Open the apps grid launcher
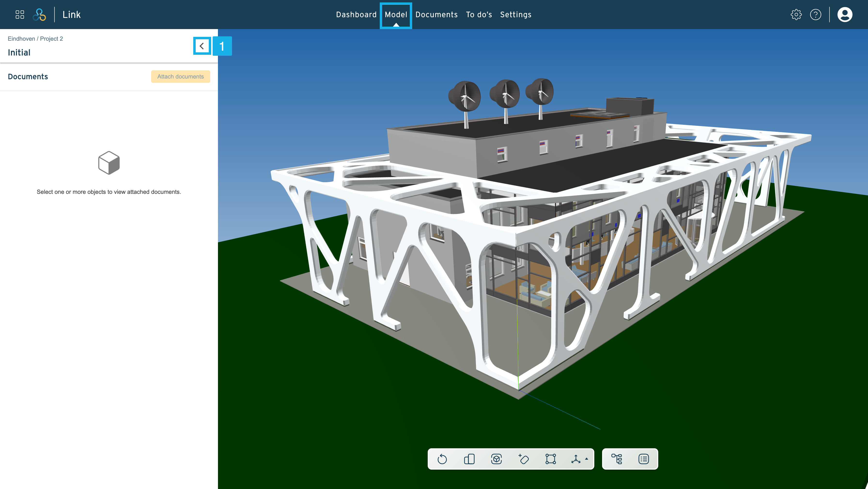 [20, 15]
